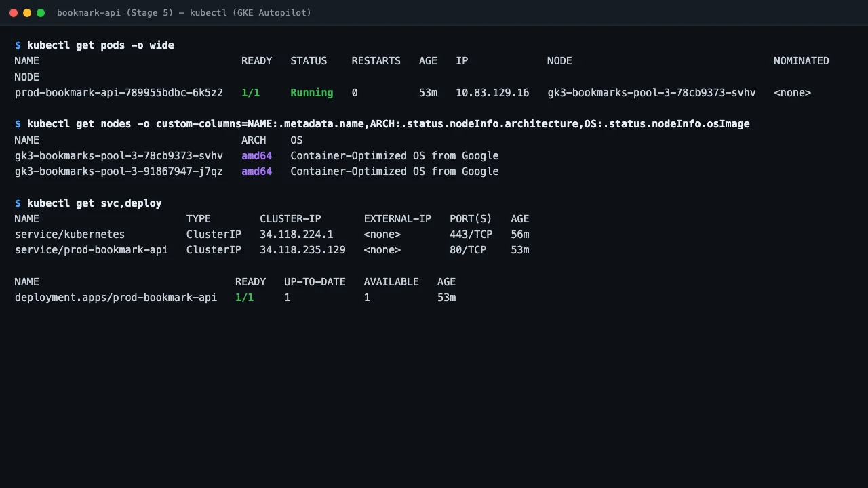Click OS image text for j7qz node
Screen dimensions: 868x488
[x=395, y=171]
